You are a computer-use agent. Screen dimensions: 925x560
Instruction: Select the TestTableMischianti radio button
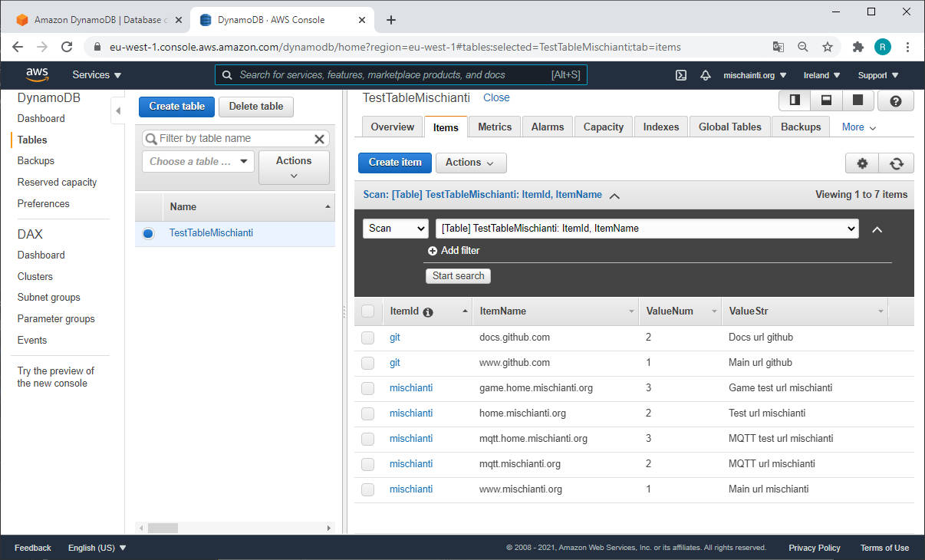click(147, 233)
